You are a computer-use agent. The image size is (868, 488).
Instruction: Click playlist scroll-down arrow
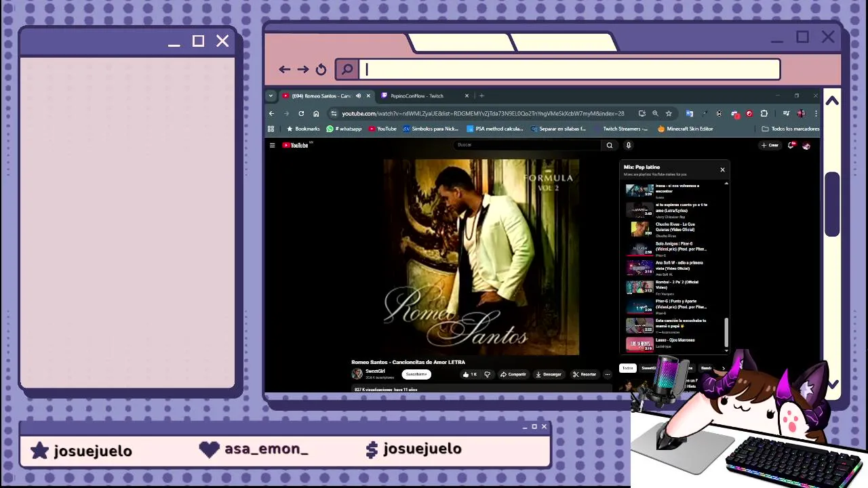tap(726, 350)
